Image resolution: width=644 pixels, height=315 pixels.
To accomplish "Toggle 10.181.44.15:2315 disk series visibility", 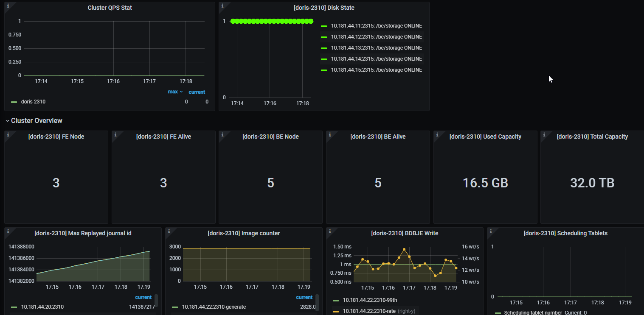I will (377, 70).
